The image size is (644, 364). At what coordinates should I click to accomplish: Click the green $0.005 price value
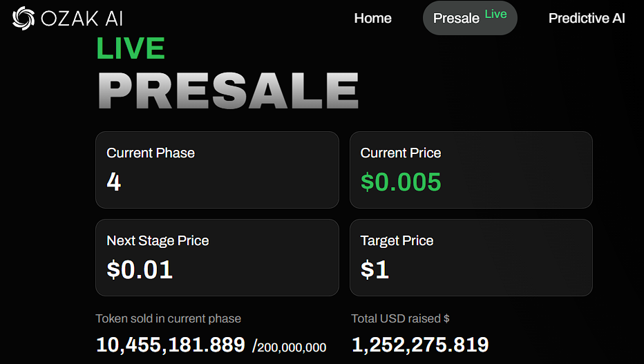pos(401,182)
